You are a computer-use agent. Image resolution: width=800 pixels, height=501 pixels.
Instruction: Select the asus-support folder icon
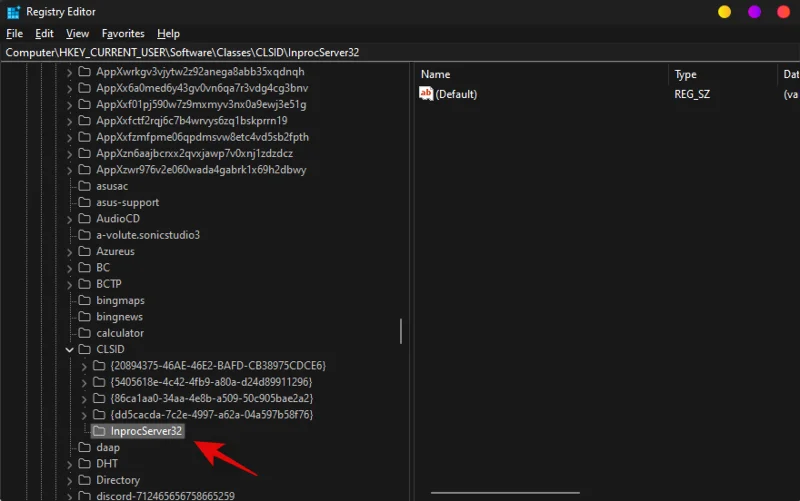pos(84,202)
